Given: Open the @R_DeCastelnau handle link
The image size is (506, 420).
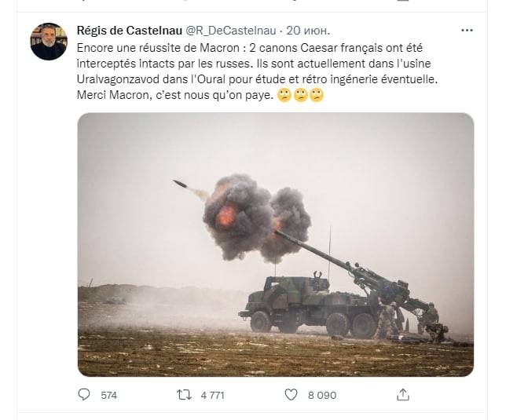Looking at the screenshot, I should 231,31.
